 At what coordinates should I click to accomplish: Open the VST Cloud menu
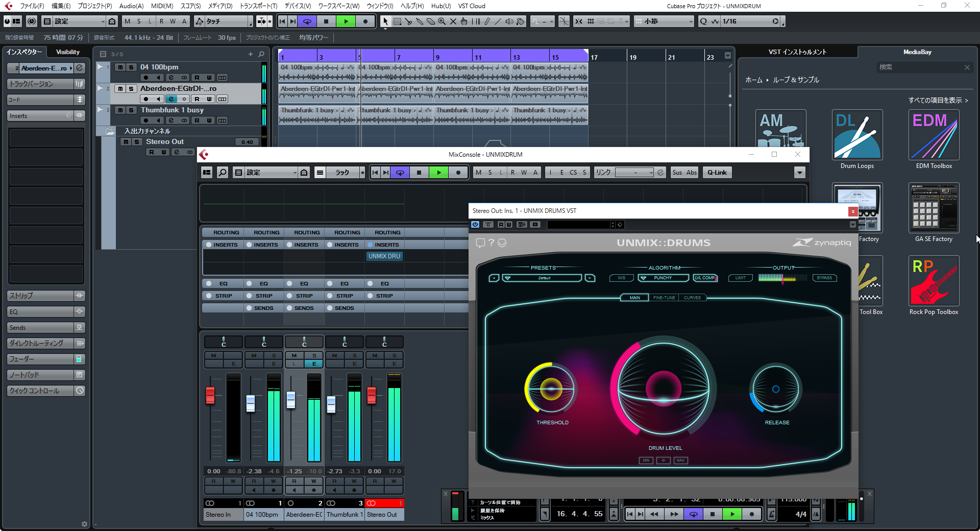tap(472, 6)
